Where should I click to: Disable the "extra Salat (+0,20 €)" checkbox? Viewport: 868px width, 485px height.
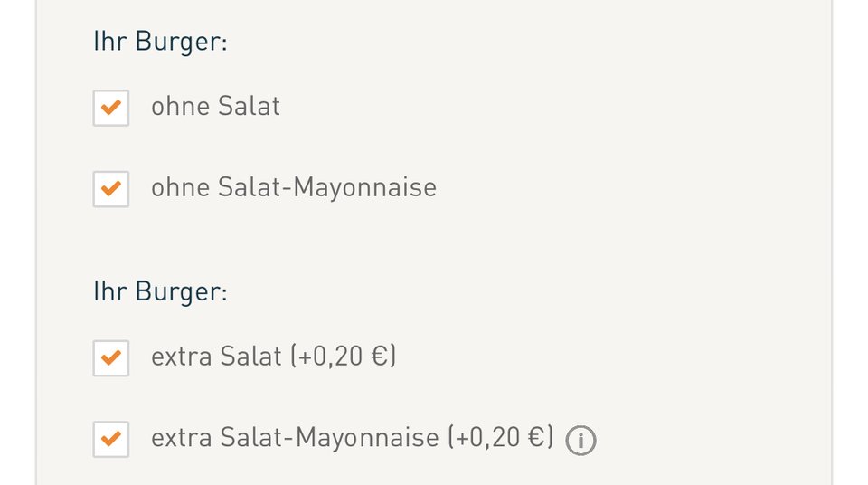tap(110, 358)
